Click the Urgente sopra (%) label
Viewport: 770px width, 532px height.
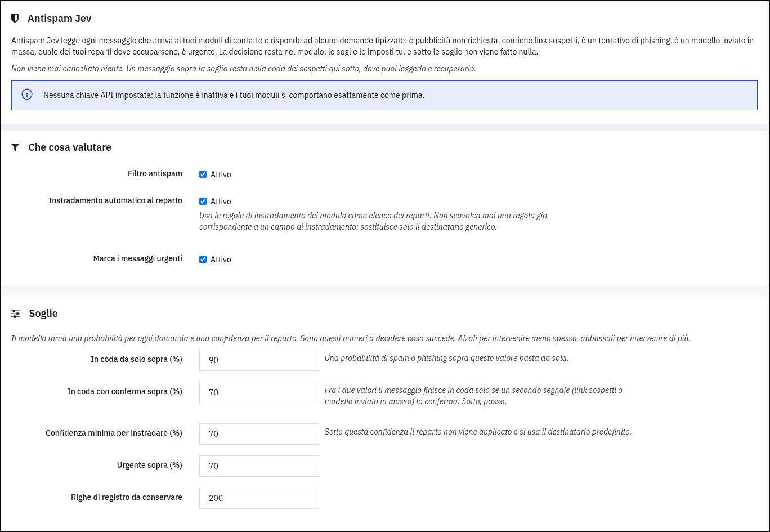(x=150, y=465)
